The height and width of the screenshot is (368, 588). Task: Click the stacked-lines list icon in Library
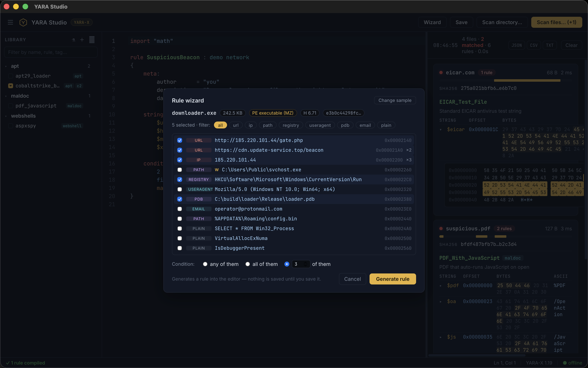point(92,40)
